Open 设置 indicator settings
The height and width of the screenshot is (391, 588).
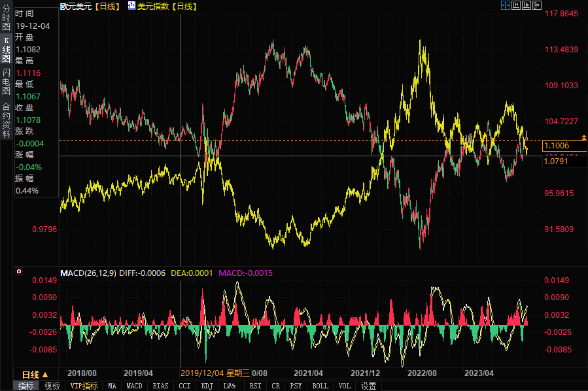pyautogui.click(x=369, y=386)
